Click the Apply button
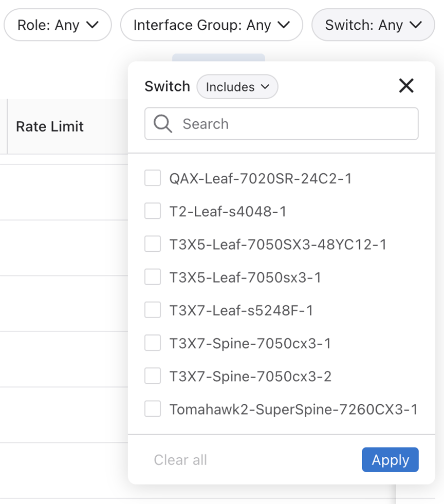Screen dimensions: 444x504 coord(390,460)
